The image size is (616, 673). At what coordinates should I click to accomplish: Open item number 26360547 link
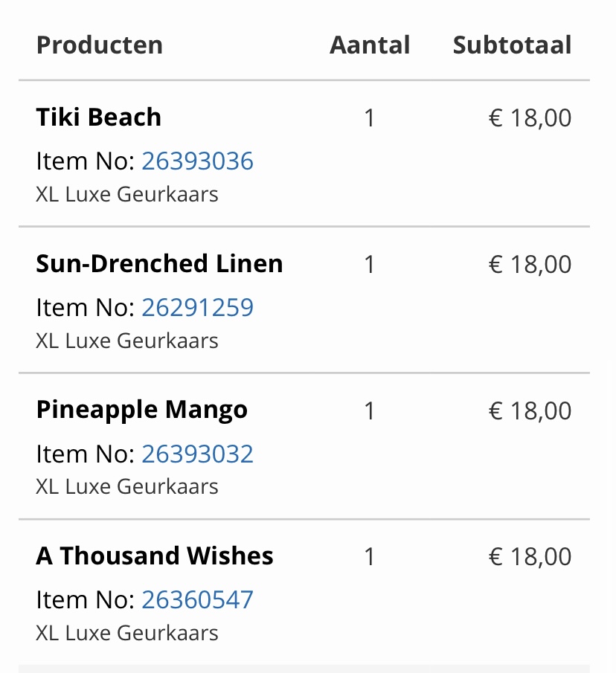coord(197,599)
